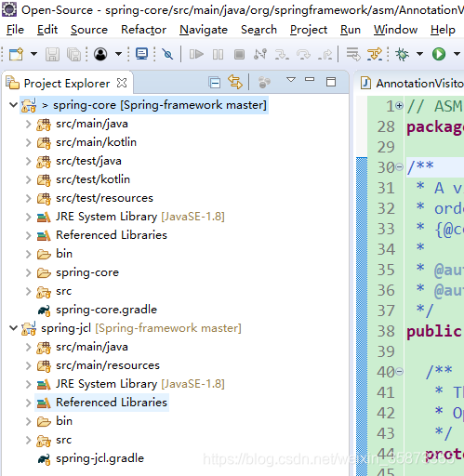
Task: Open the Debug configurations dropdown arrow
Action: click(x=419, y=54)
